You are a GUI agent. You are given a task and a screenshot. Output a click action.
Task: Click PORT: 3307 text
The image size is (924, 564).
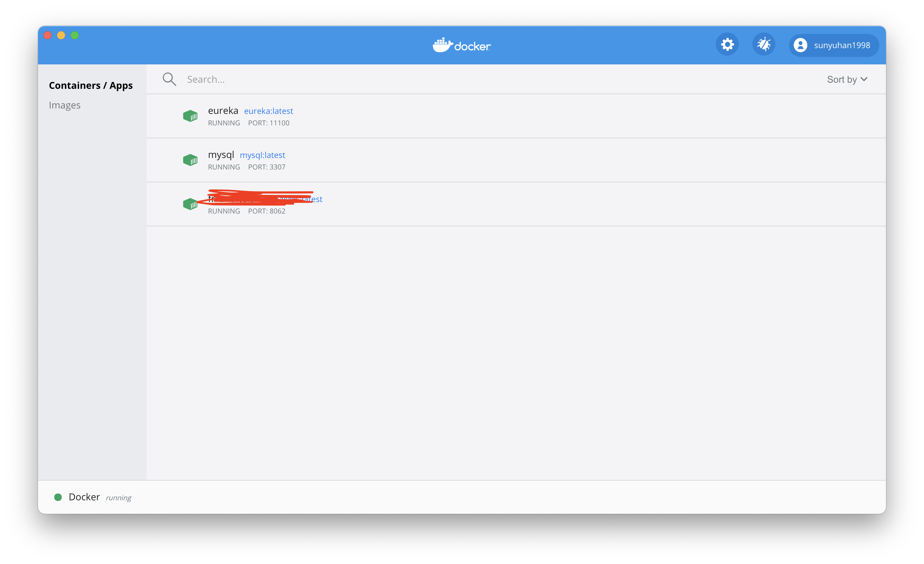tap(267, 167)
